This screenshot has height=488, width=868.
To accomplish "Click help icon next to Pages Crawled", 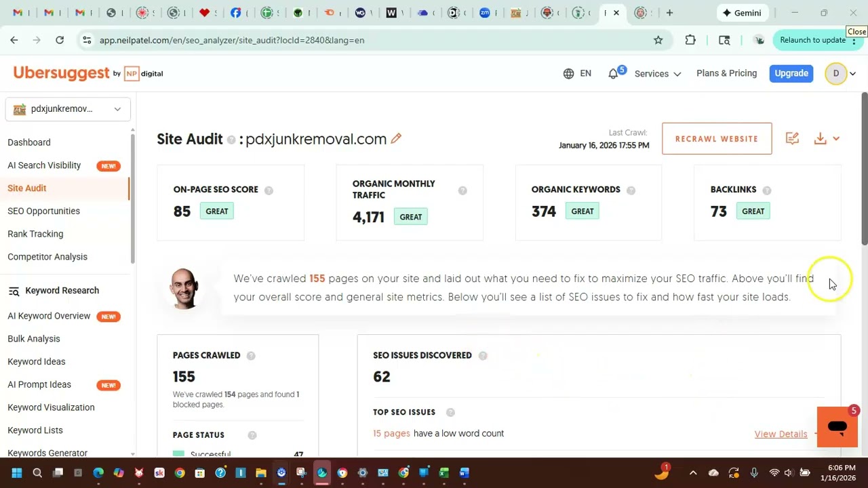I will coord(251,355).
